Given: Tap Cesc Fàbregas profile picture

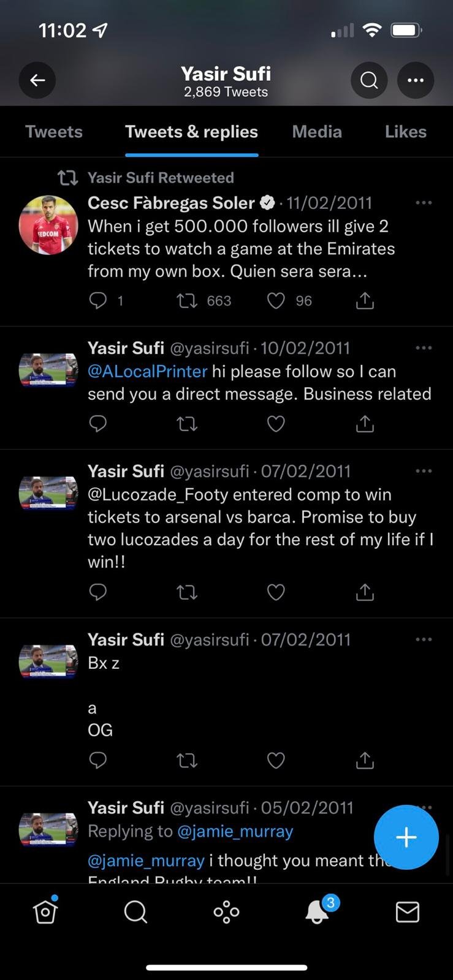Looking at the screenshot, I should tap(48, 225).
